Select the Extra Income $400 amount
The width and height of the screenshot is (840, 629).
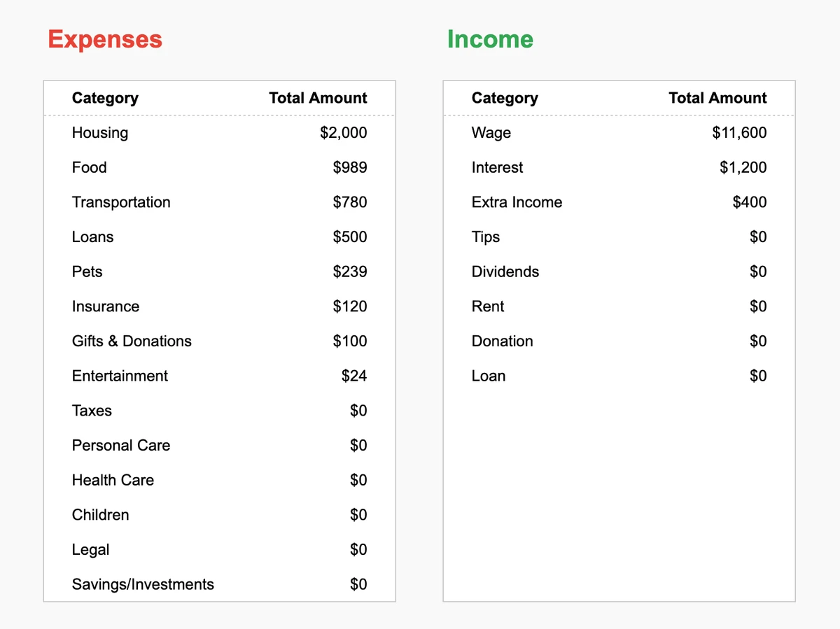(x=750, y=202)
